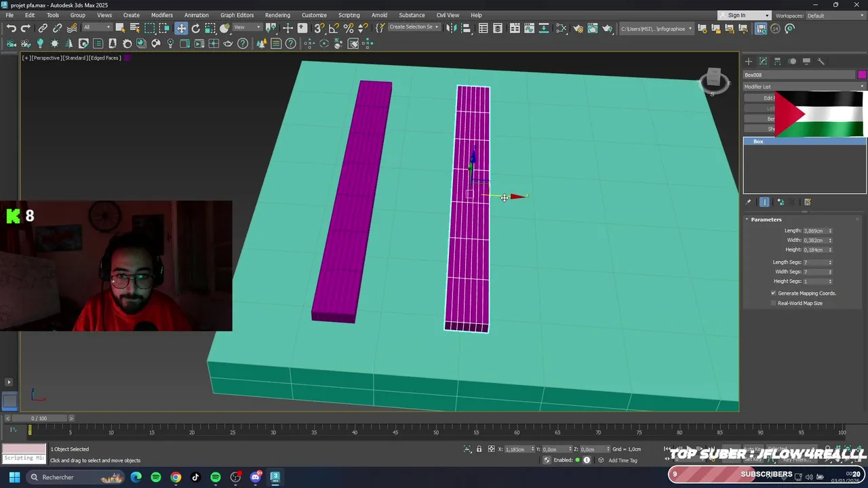Click the Bind to Space Warp icon
This screenshot has width=868, height=488.
tap(71, 28)
